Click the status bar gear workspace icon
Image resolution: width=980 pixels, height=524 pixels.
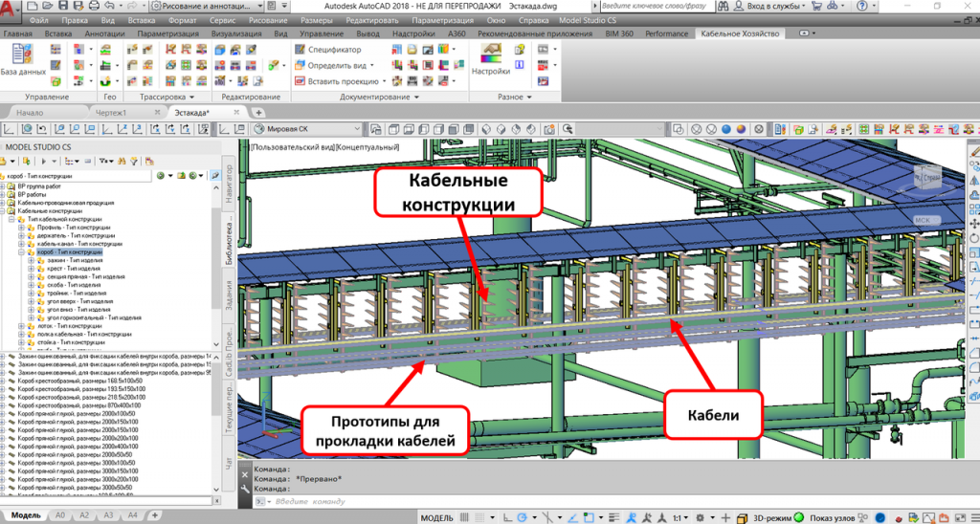point(701,518)
